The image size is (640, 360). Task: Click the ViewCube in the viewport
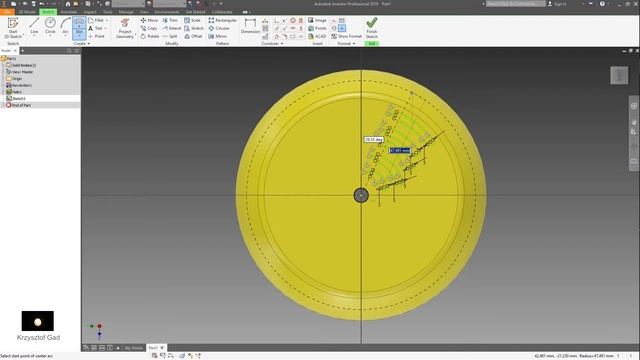click(x=619, y=76)
